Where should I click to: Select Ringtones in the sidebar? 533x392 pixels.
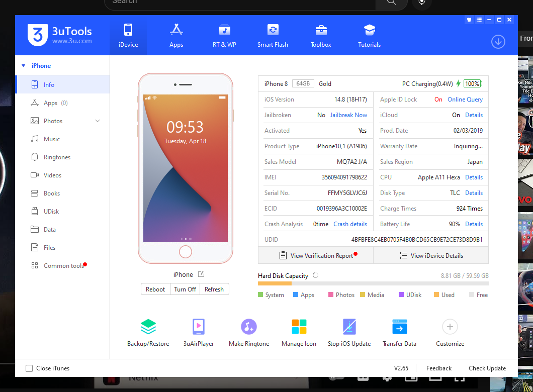(x=57, y=157)
